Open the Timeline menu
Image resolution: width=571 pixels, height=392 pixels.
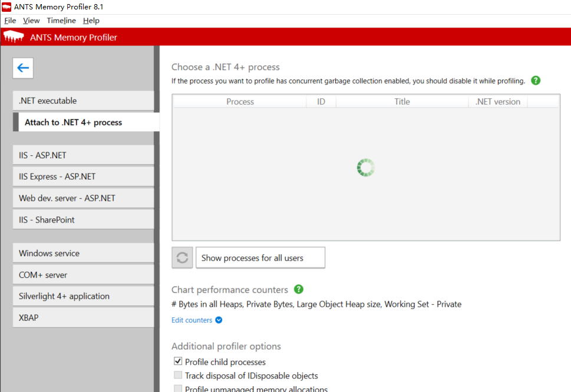point(61,21)
